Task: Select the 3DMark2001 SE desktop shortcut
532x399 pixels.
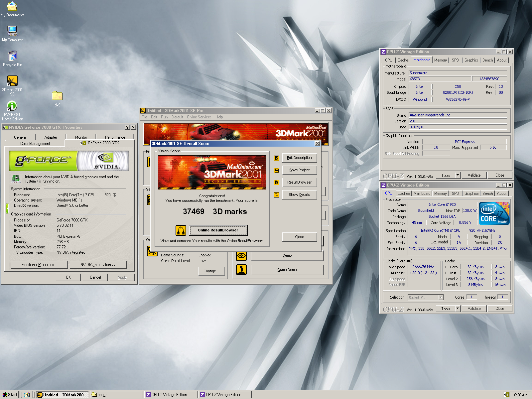Action: click(12, 81)
